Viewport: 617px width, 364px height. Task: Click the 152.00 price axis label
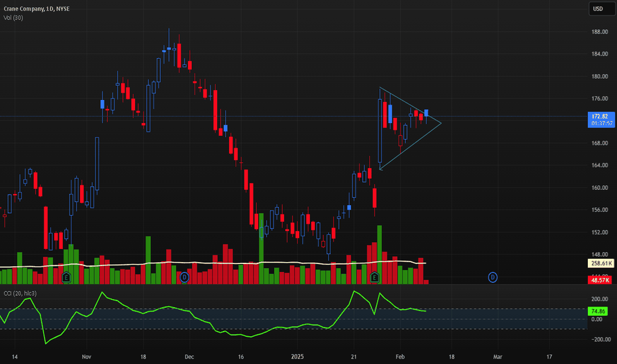pos(600,232)
